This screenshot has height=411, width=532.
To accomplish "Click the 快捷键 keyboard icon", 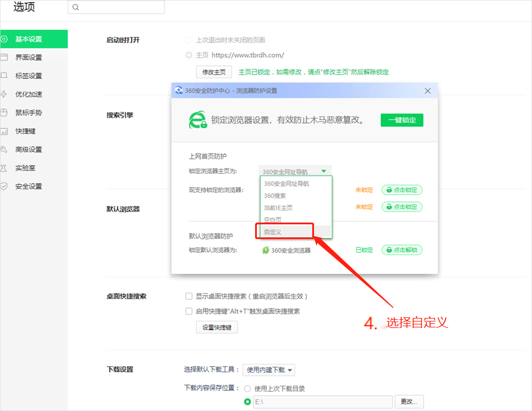I will 4,131.
